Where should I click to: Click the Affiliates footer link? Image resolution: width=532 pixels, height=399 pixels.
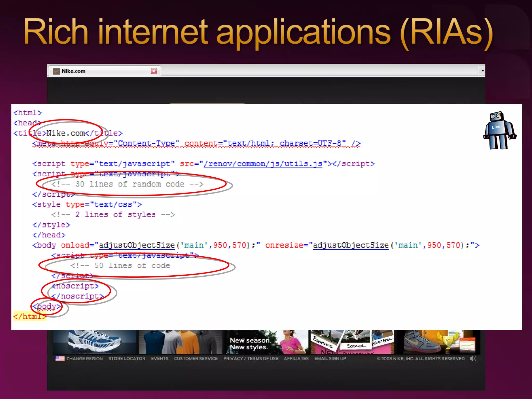click(296, 359)
